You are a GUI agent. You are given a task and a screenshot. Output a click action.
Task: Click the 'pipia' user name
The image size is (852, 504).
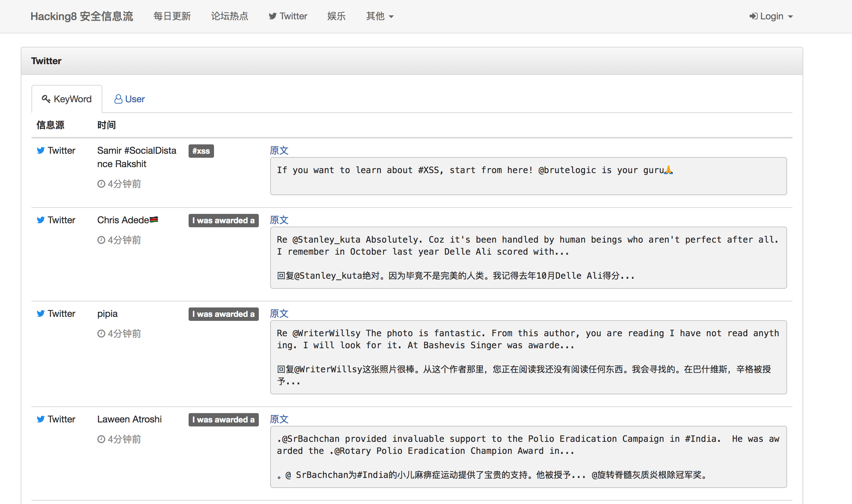(x=107, y=313)
